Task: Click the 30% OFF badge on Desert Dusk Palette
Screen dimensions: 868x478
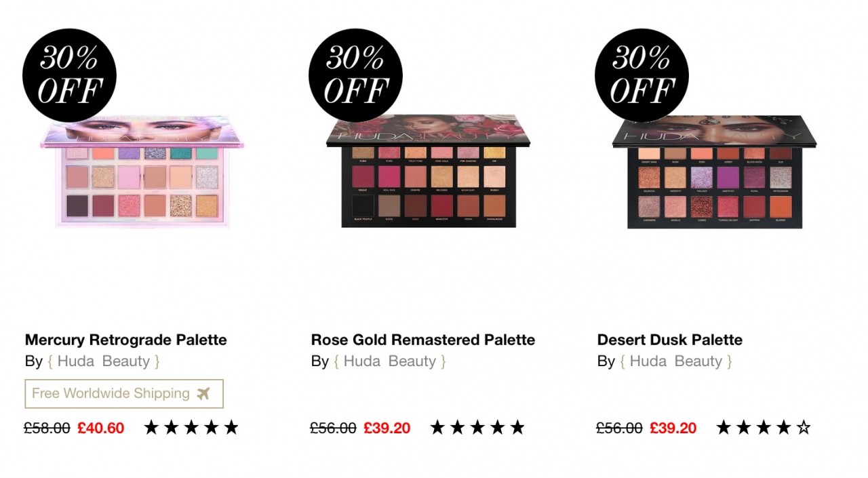Action: pyautogui.click(x=641, y=75)
